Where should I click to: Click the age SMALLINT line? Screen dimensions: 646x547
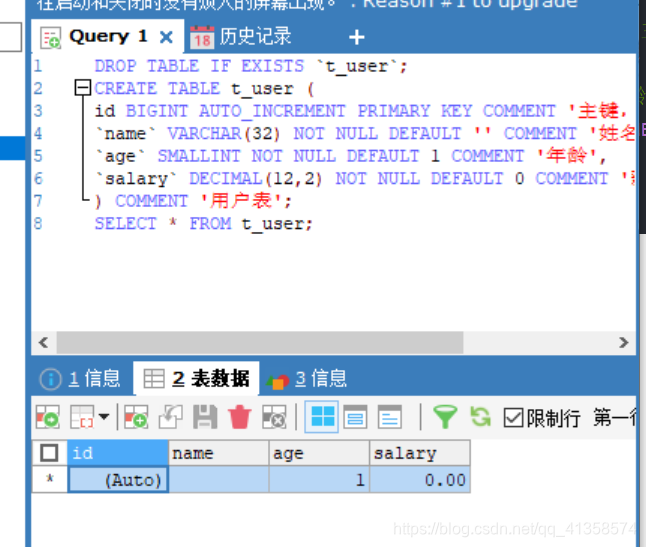(x=351, y=156)
